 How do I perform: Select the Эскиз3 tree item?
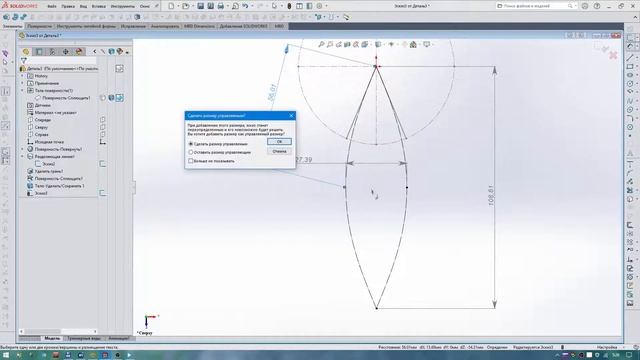pos(41,193)
